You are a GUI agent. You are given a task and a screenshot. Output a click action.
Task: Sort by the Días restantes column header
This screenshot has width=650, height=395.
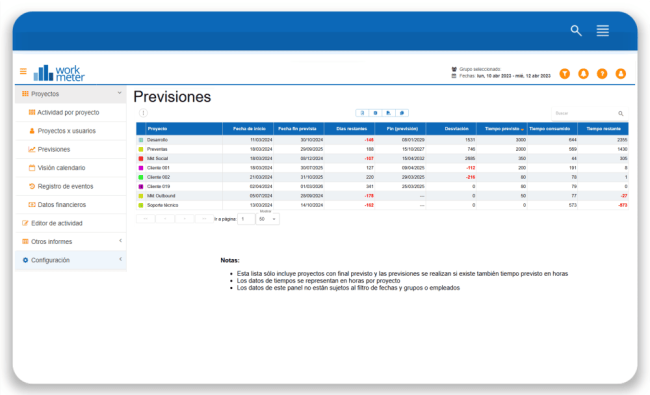(349, 129)
